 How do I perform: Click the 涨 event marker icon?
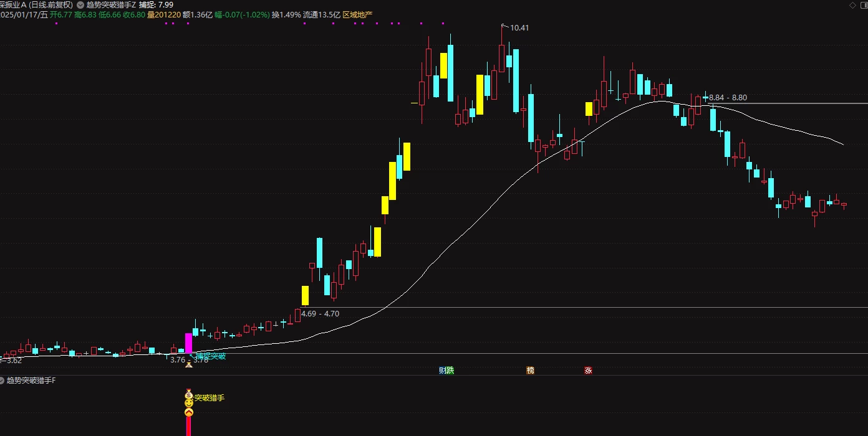pos(588,371)
